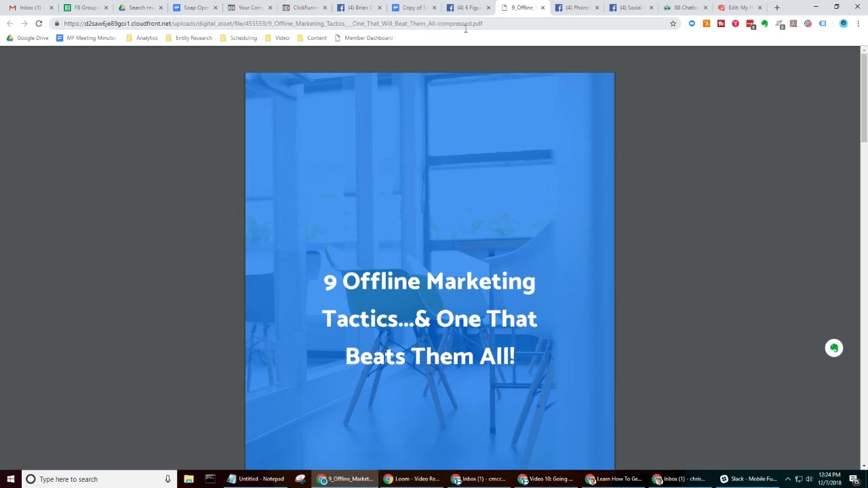
Task: Click the forward navigation arrow
Action: coord(24,24)
